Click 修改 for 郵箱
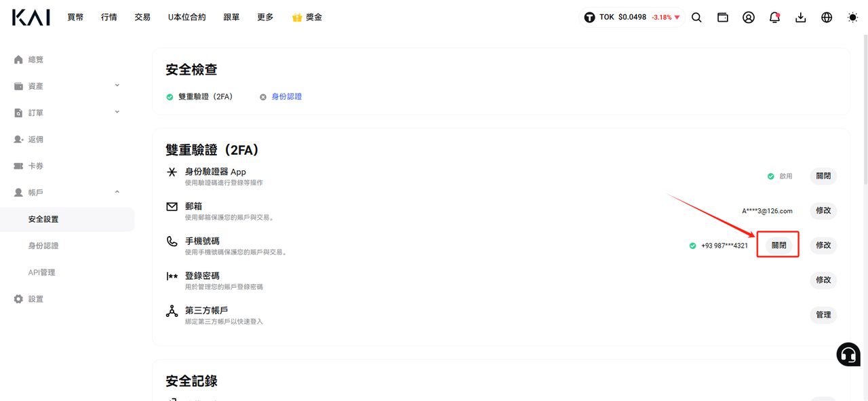Image resolution: width=868 pixels, height=401 pixels. 823,211
